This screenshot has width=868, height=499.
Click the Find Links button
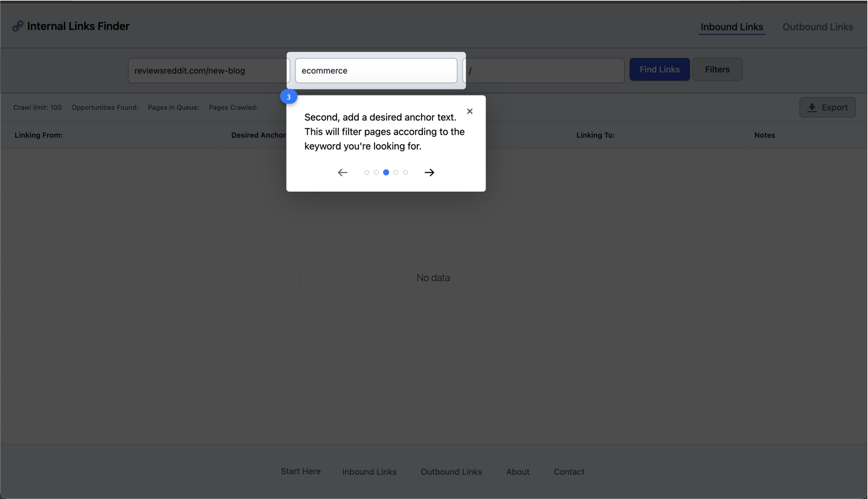[x=659, y=69]
